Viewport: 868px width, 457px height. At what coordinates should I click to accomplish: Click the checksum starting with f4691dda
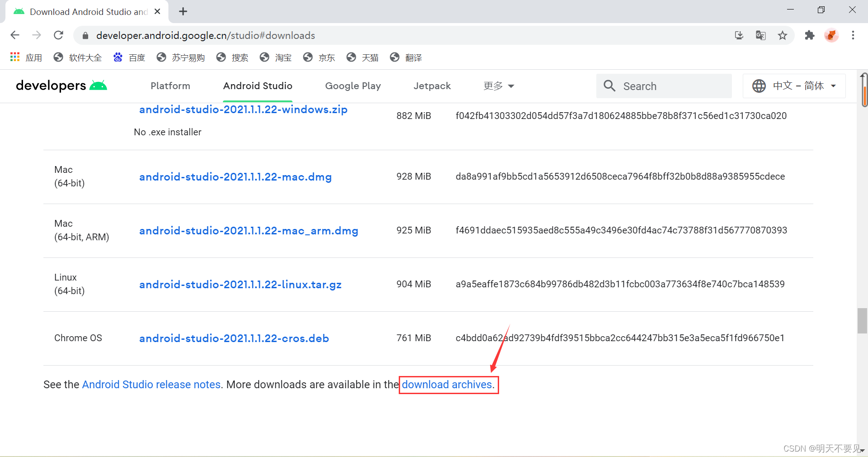(622, 230)
